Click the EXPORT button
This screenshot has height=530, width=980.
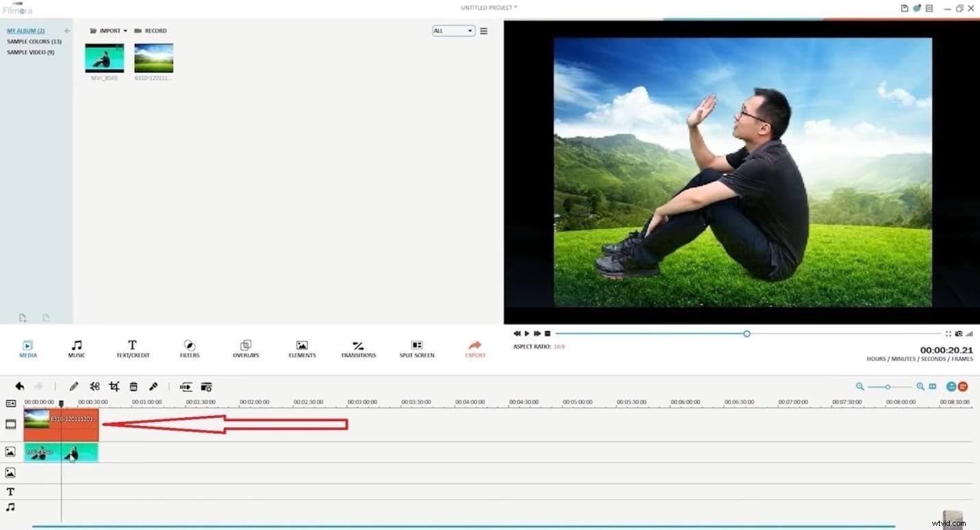pyautogui.click(x=475, y=349)
